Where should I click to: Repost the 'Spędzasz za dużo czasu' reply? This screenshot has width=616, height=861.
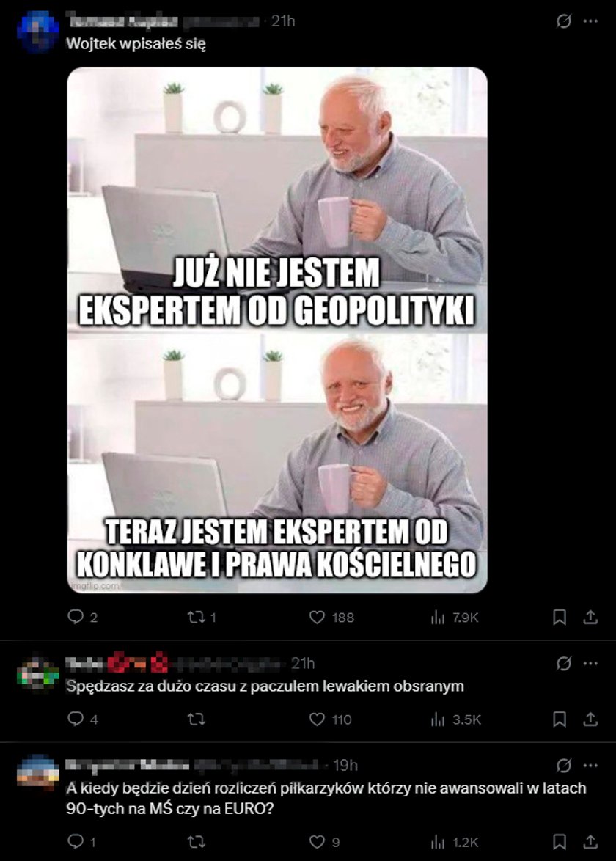point(196,719)
